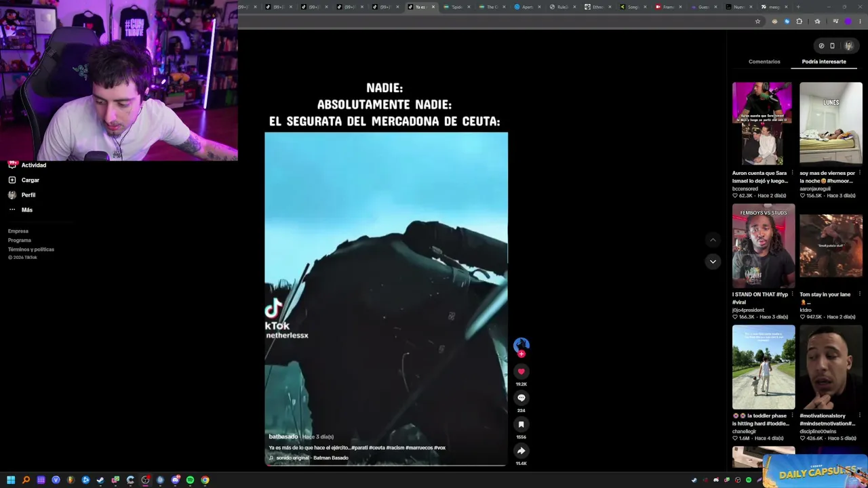Go to the next video with down chevron
Viewport: 868px width, 488px height.
tap(713, 262)
